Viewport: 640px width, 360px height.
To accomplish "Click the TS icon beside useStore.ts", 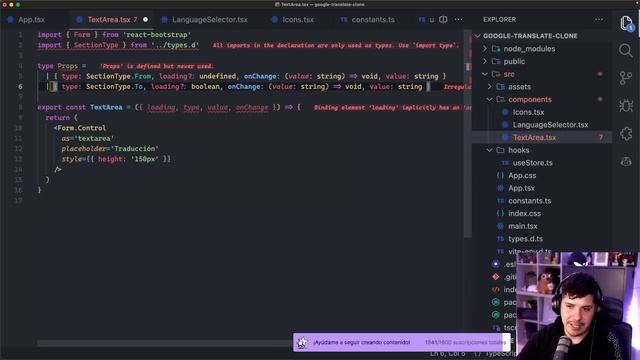I will pyautogui.click(x=505, y=163).
